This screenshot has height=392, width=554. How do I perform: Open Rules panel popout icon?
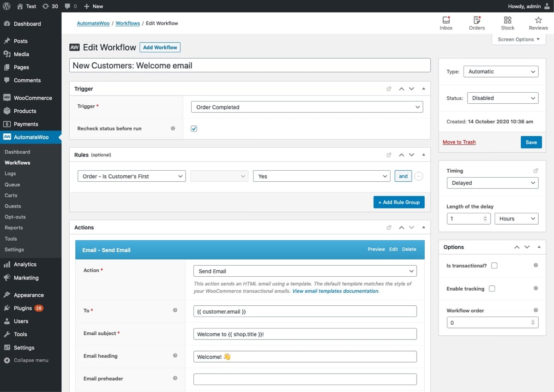click(x=389, y=155)
